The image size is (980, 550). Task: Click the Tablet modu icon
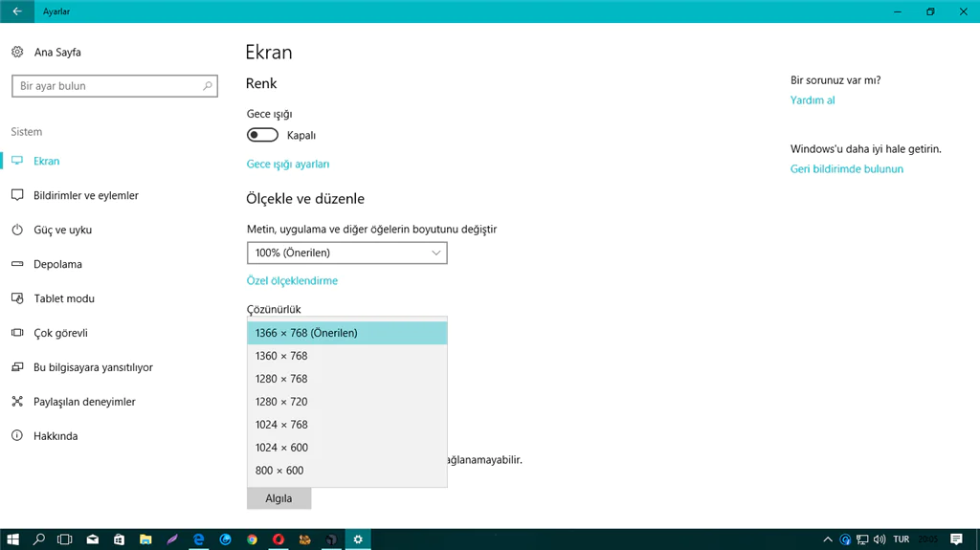17,298
